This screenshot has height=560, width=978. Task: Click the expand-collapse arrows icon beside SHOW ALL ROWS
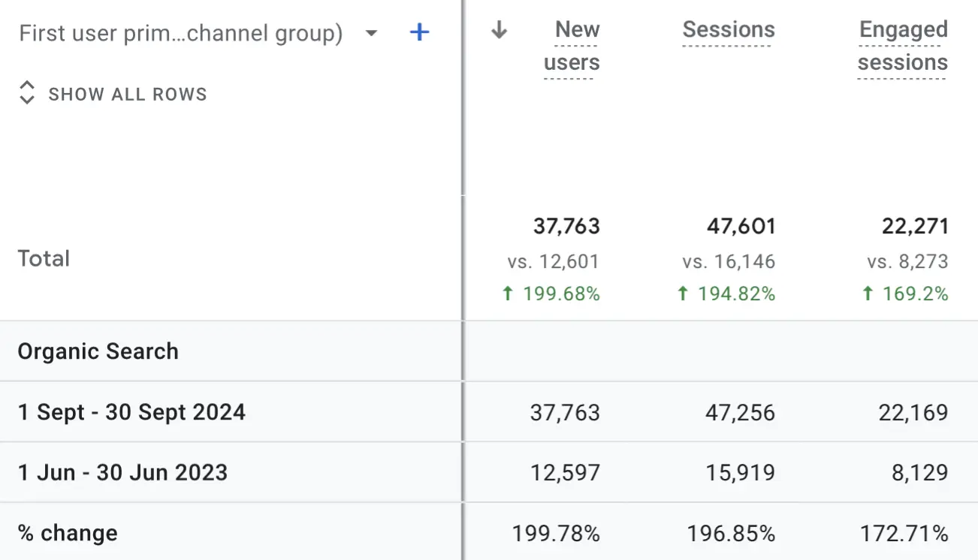click(x=27, y=93)
